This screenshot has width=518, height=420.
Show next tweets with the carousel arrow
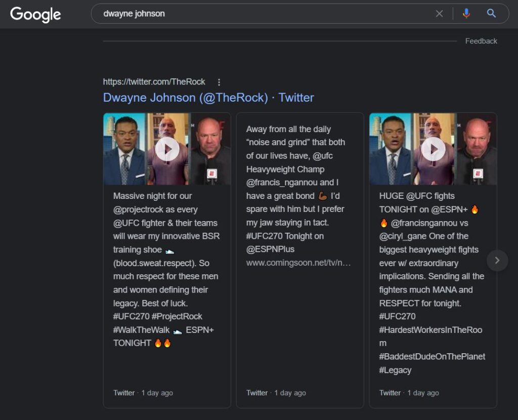[497, 261]
